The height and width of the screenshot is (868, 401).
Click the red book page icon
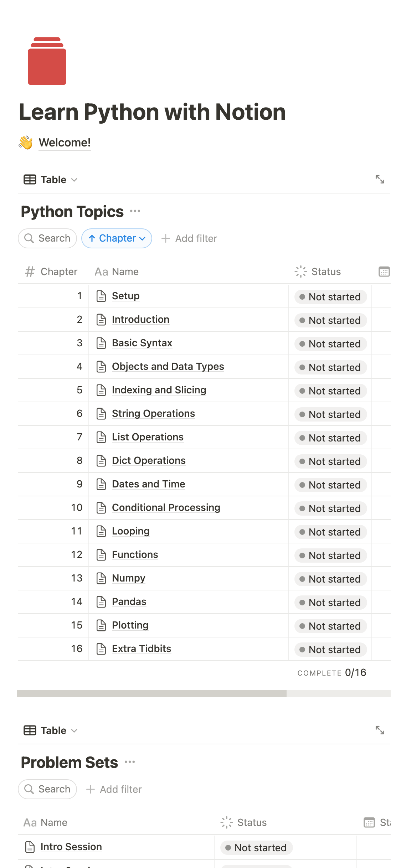pyautogui.click(x=47, y=61)
